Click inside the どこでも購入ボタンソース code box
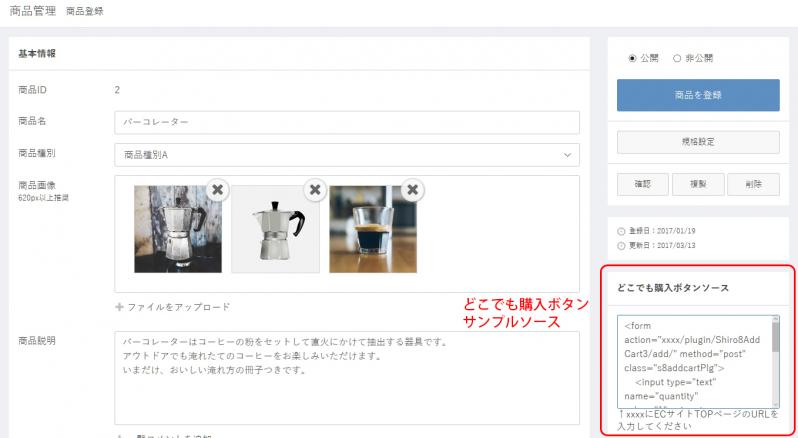 click(x=694, y=362)
